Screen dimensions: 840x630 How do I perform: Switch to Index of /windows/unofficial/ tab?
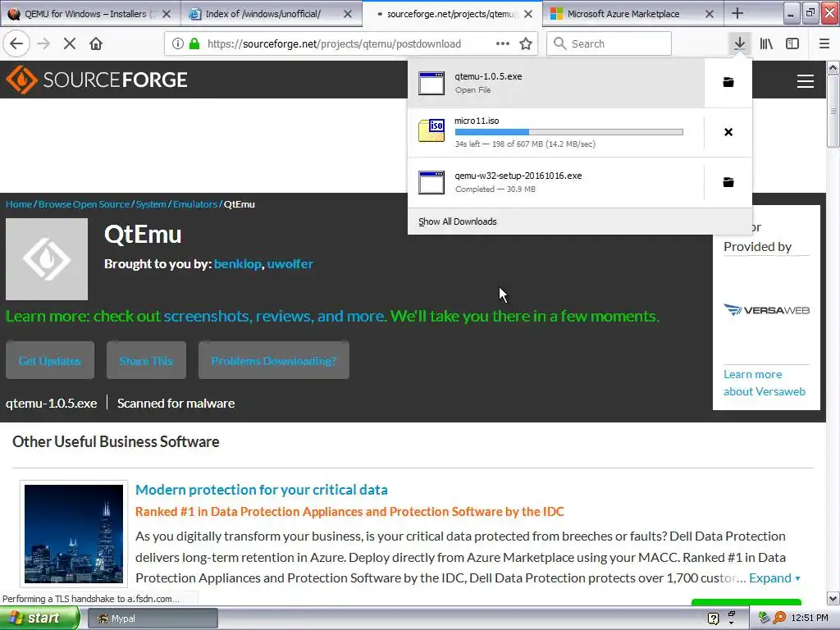pyautogui.click(x=262, y=14)
